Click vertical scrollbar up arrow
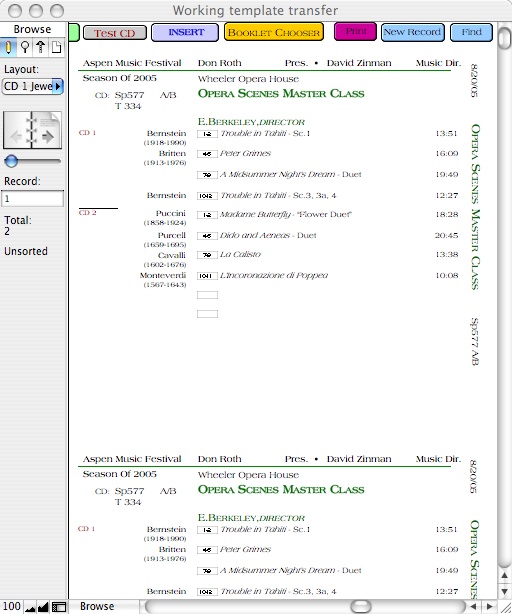512x614 pixels. pos(504,575)
